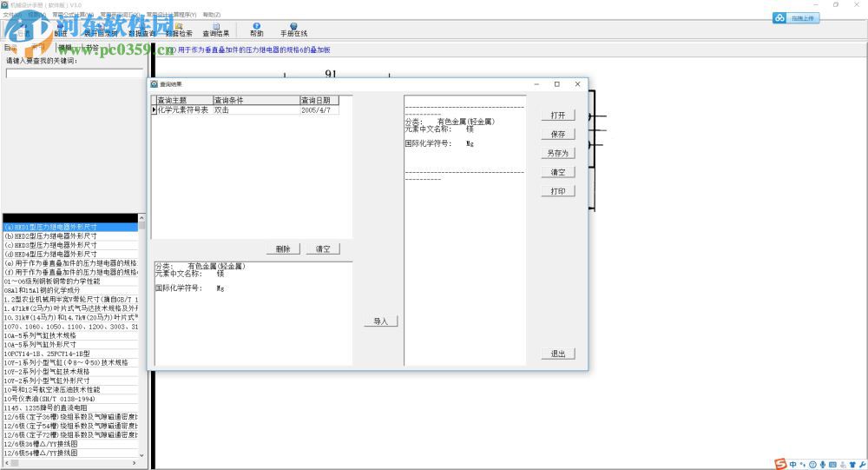Image resolution: width=868 pixels, height=470 pixels.
Task: Click the list scrollbar up arrow
Action: point(141,218)
